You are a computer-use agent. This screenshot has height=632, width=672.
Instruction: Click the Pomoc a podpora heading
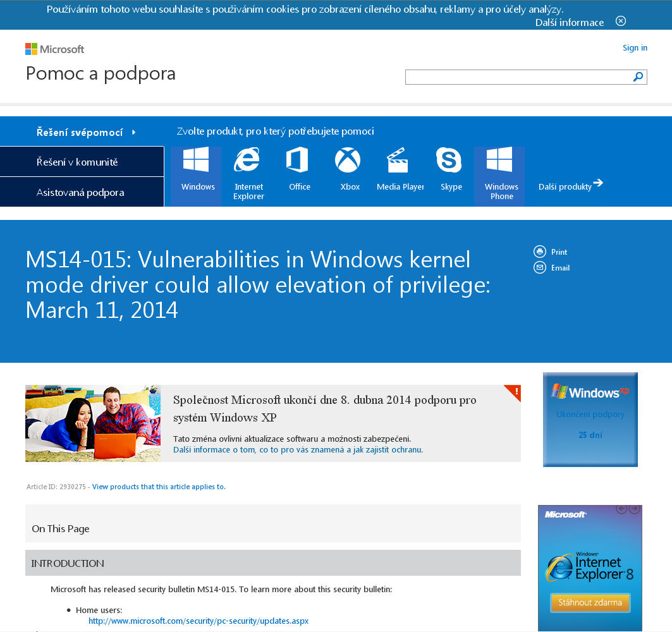click(101, 73)
